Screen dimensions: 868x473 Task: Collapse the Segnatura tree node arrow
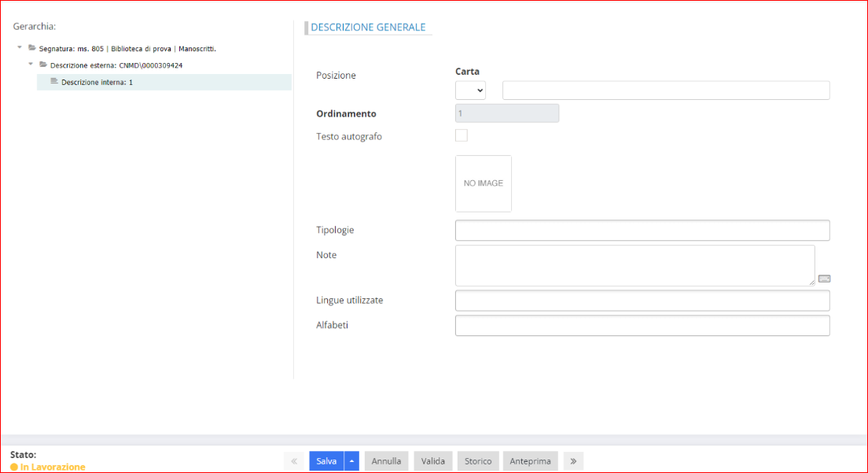(20, 48)
